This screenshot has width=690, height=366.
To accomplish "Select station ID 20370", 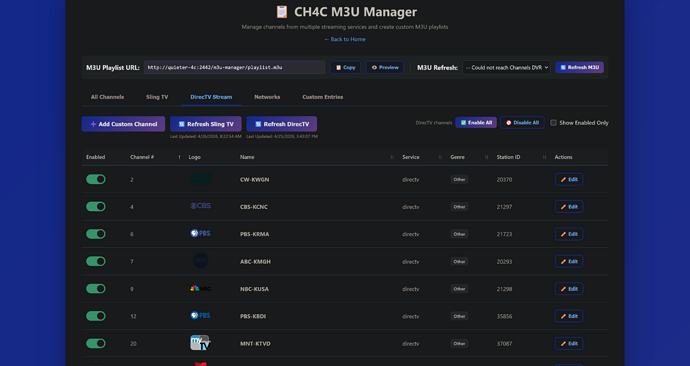I will (504, 179).
